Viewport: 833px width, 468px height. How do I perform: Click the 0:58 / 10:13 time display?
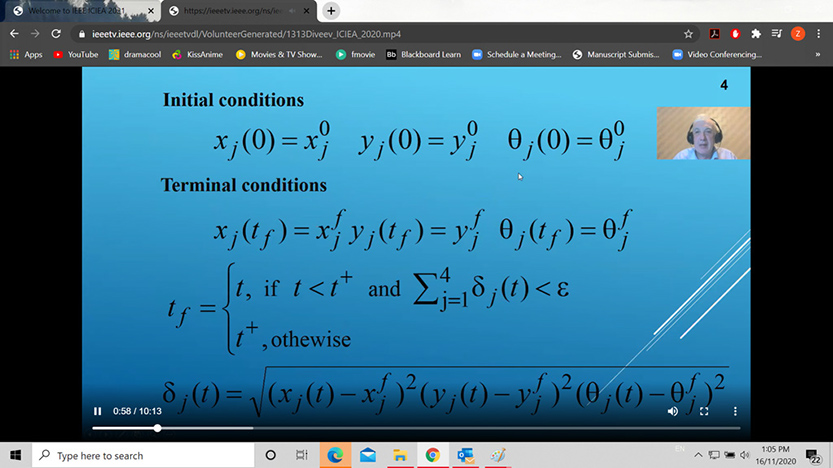click(x=137, y=411)
